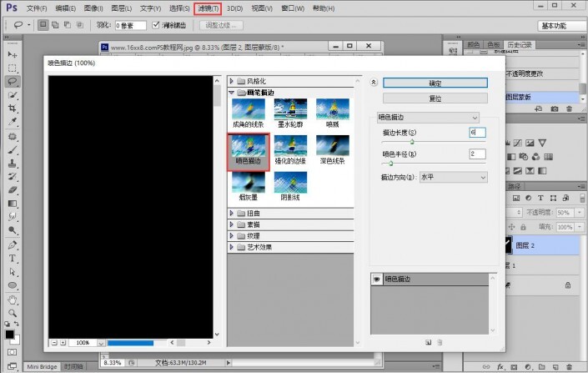Select the Hand tool
The height and width of the screenshot is (373, 588).
pos(13,299)
